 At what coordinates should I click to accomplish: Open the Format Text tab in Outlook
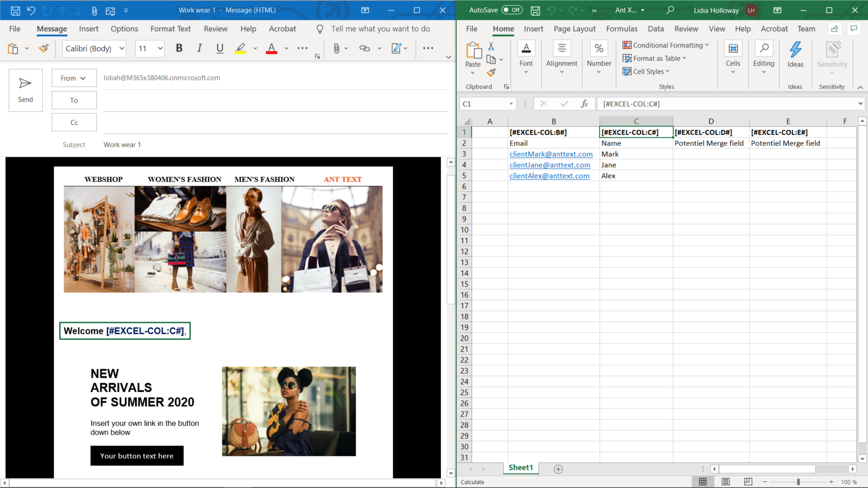pos(170,28)
